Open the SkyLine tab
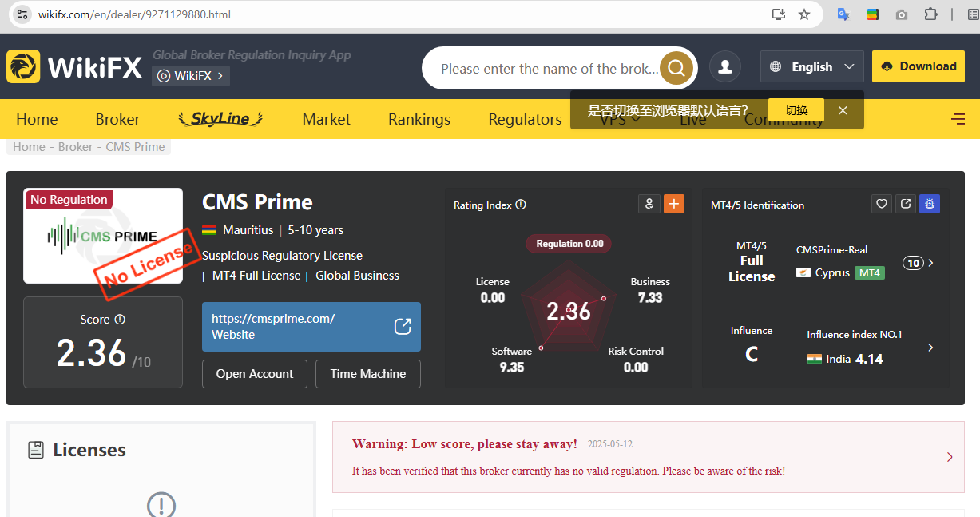 (220, 119)
